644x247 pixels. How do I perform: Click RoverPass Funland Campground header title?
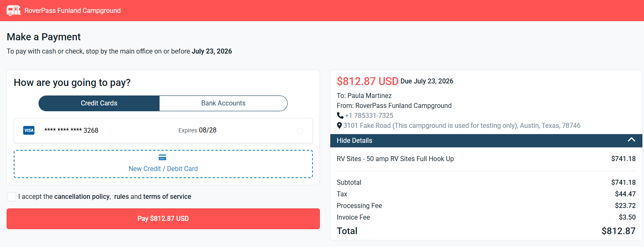point(73,10)
